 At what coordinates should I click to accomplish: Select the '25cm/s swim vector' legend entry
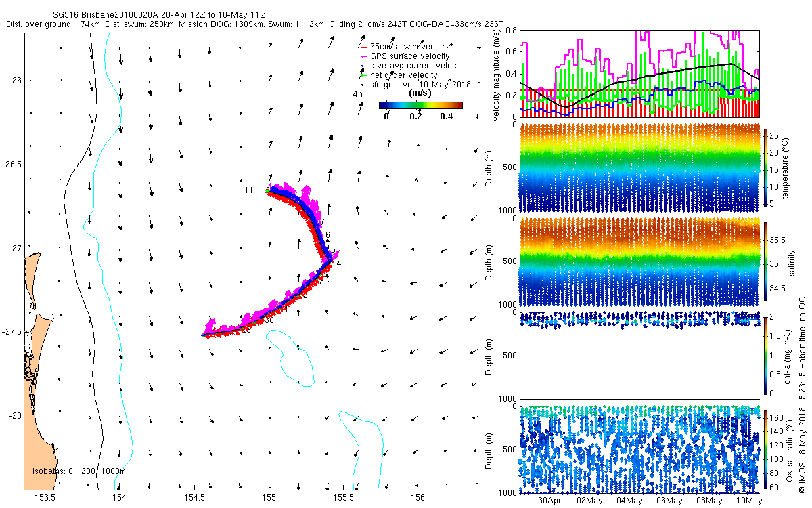(407, 46)
